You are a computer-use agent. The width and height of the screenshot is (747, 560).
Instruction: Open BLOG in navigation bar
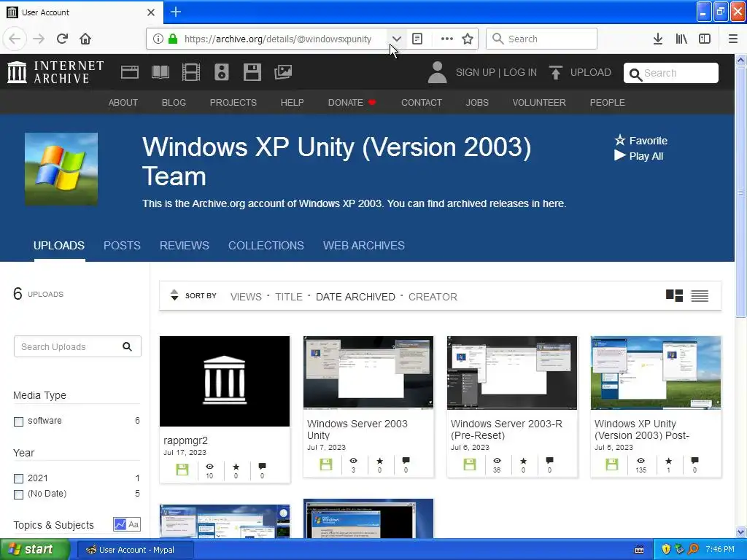174,102
